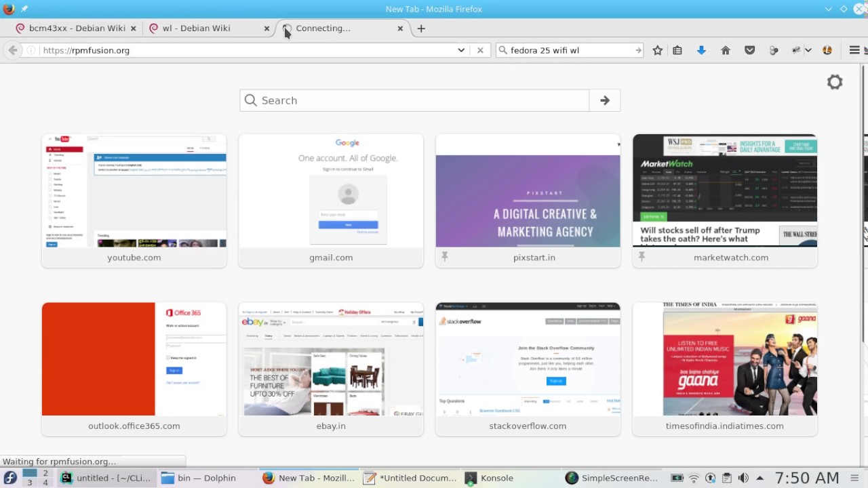Click the extension icon right of Pocket

pos(774,50)
